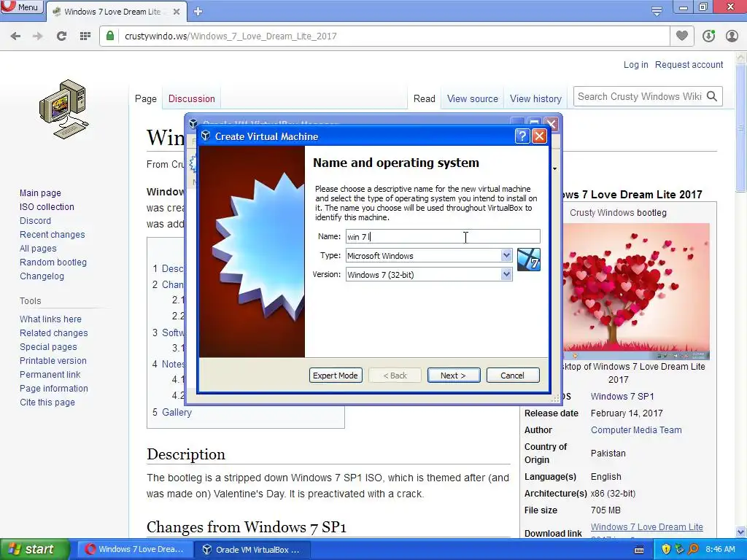Screen dimensions: 747x560
Task: Open the tab list menu icon
Action: [657, 11]
